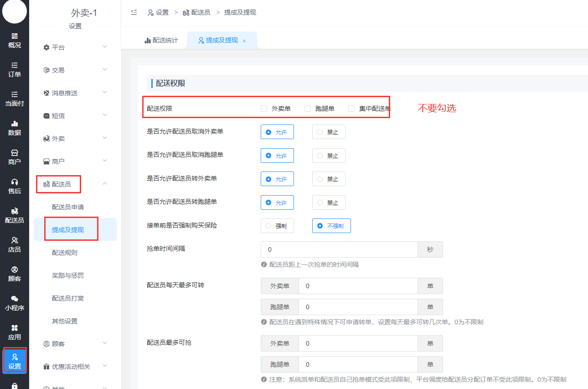Select 允许 for 是否允许配送员转跑腿单

tap(277, 202)
